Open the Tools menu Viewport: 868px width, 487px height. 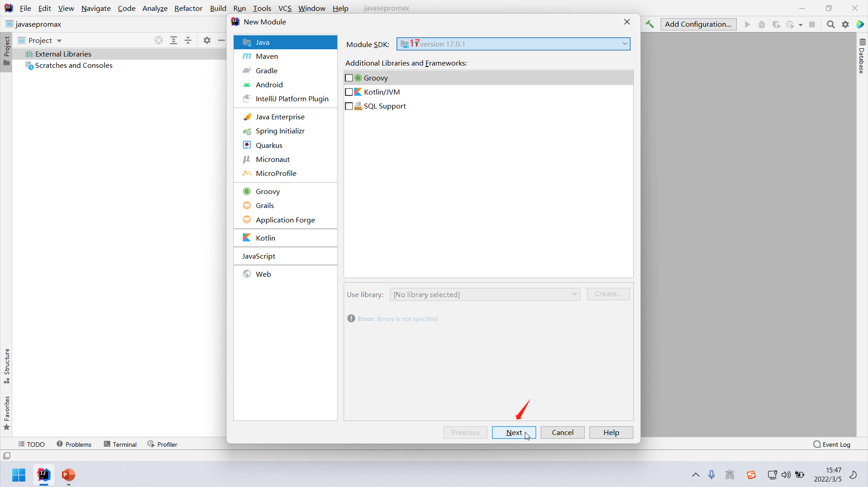tap(262, 8)
